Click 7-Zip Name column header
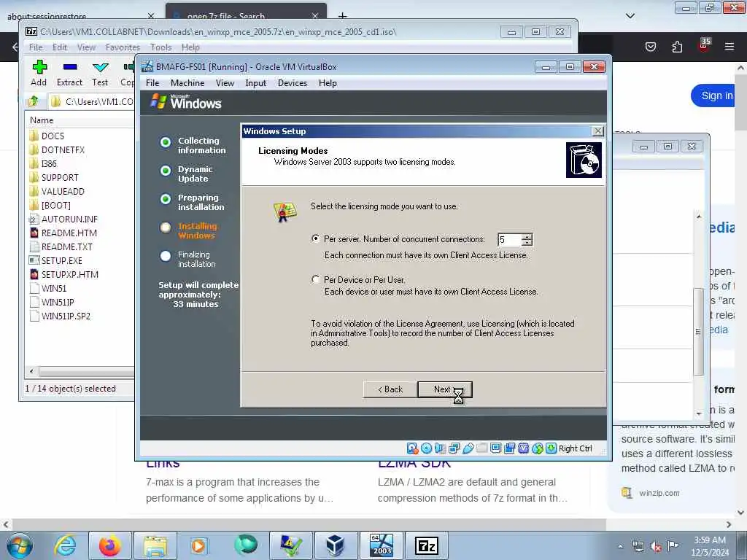 80,120
